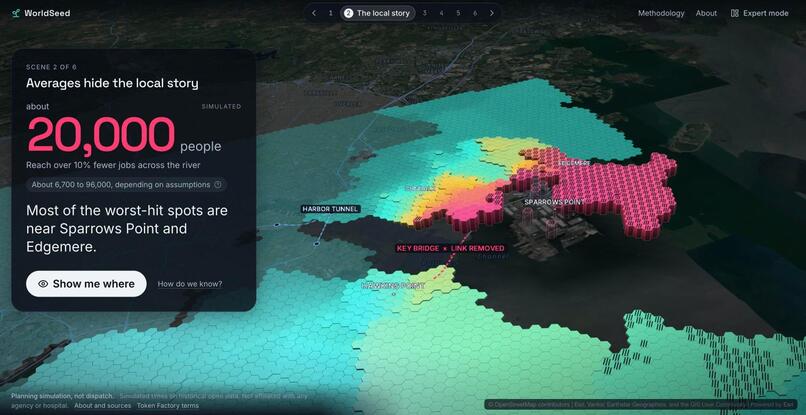Click 'Planning simulation, not dispatch.' notice

pos(62,396)
